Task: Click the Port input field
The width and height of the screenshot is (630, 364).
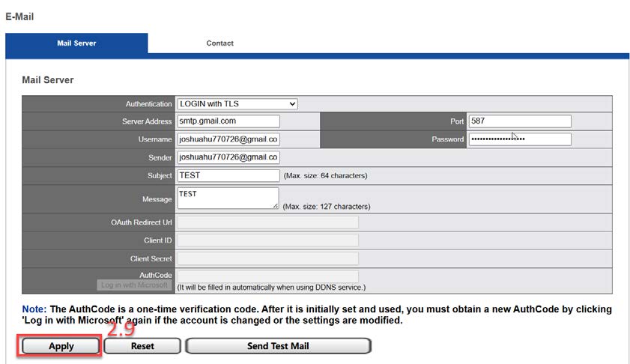Action: [520, 121]
